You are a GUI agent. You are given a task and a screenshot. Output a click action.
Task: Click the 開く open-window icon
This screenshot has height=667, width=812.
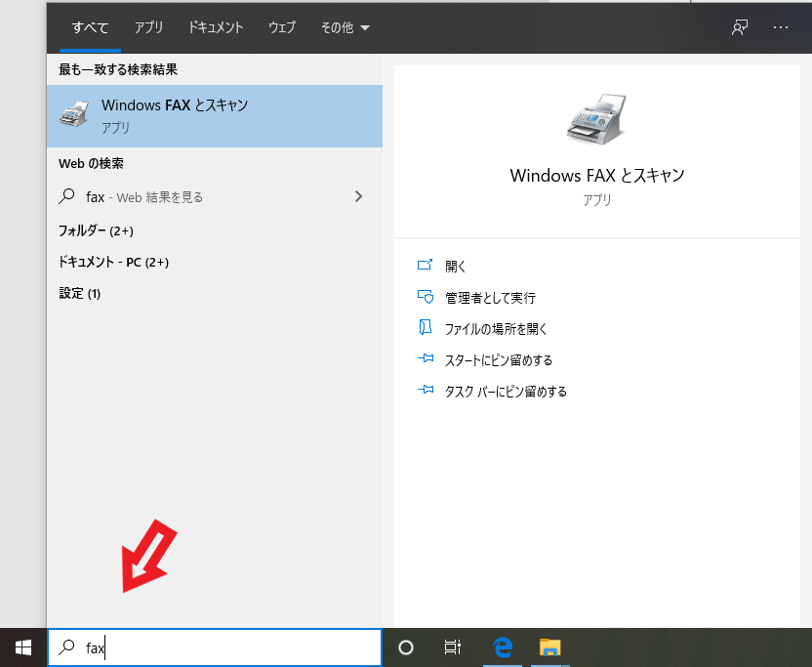[x=426, y=266]
